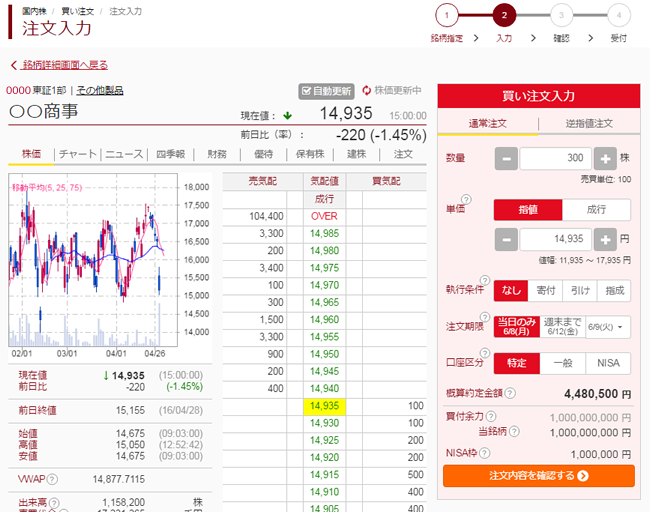Go back via 銘柄詳細画面へ戻る link
This screenshot has height=512, width=650.
(63, 65)
